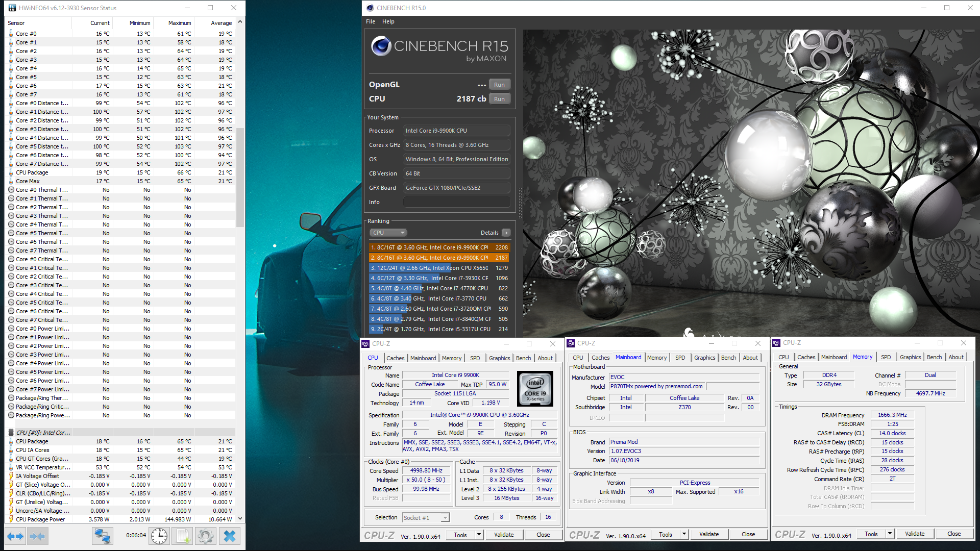Click lightning icon beside CPU Package Power

[x=11, y=519]
